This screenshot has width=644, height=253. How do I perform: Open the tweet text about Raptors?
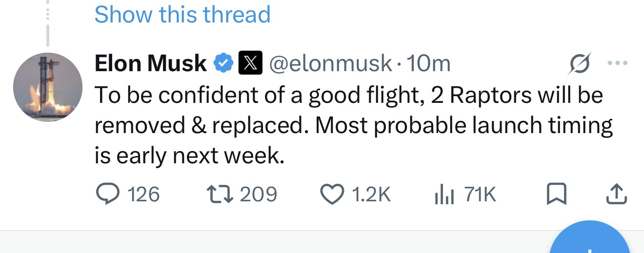[353, 125]
